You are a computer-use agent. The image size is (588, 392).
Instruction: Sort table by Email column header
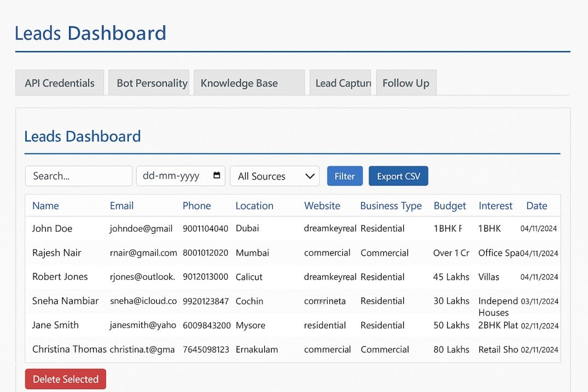click(x=121, y=206)
